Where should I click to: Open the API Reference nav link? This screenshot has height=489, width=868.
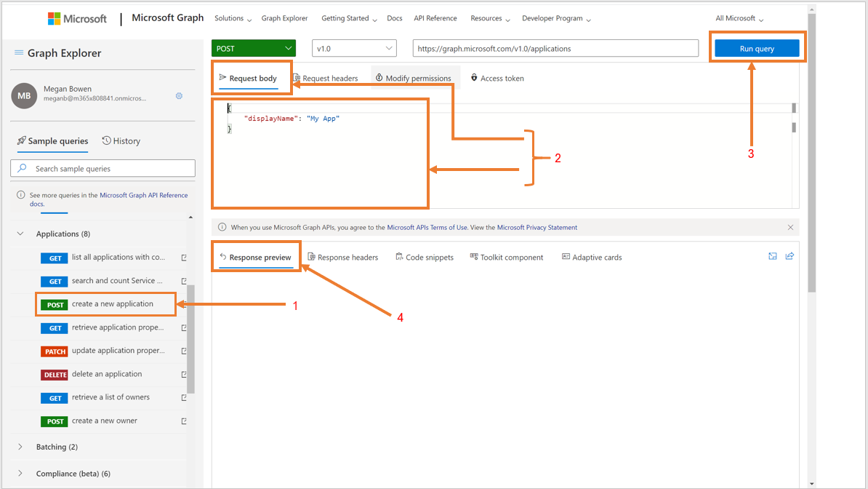pos(435,18)
